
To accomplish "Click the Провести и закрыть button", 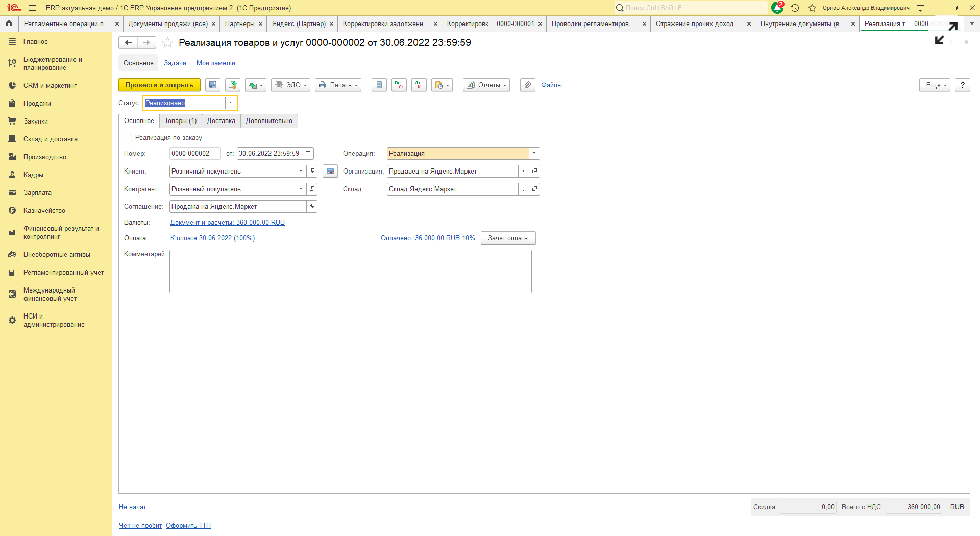I will point(159,85).
